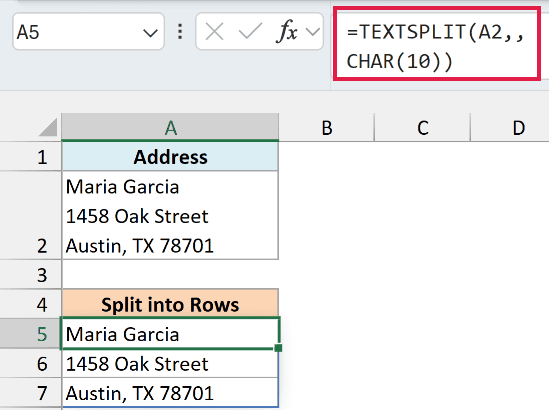Image resolution: width=549 pixels, height=410 pixels.
Task: Select row 1 header
Action: [31, 157]
